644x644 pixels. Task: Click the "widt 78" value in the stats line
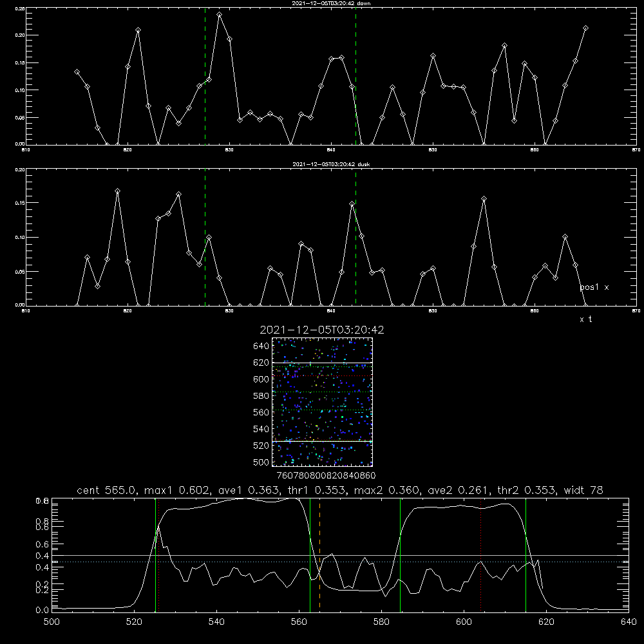coord(583,490)
